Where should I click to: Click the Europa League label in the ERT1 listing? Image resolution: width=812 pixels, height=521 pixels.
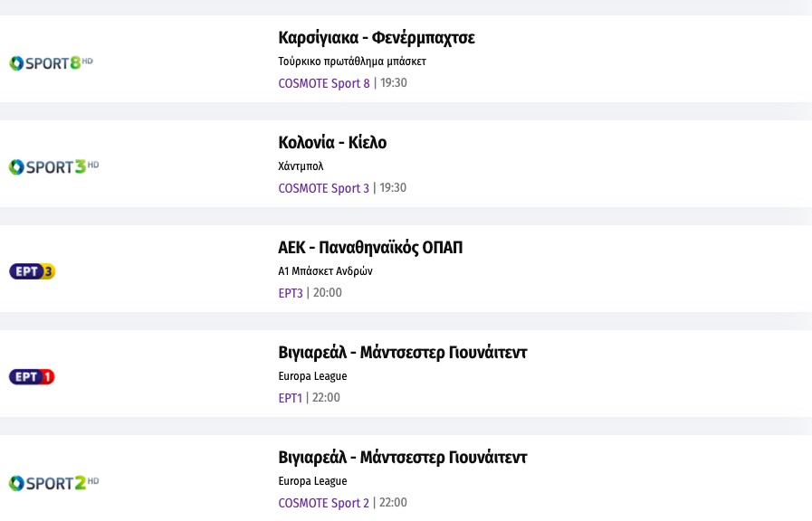(x=312, y=376)
